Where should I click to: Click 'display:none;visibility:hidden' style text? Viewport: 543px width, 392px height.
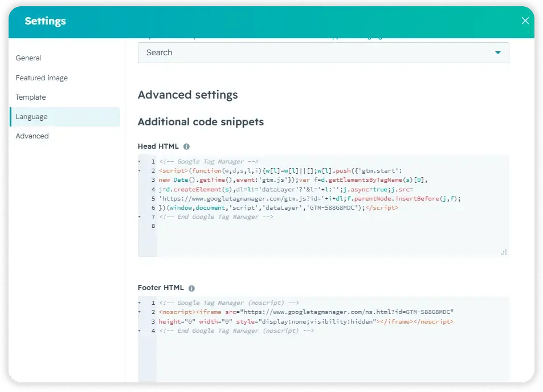tap(319, 322)
